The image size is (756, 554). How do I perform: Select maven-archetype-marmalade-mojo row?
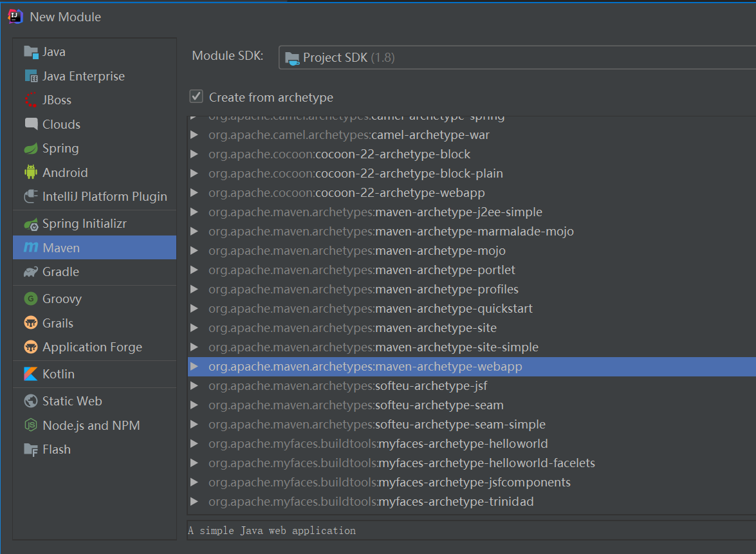click(x=472, y=232)
